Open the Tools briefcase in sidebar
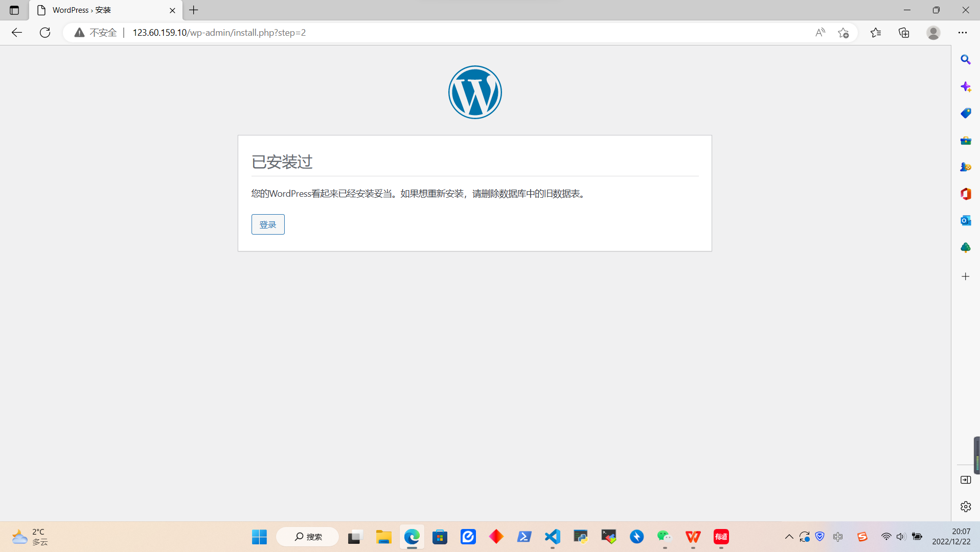980x552 pixels. [x=966, y=141]
